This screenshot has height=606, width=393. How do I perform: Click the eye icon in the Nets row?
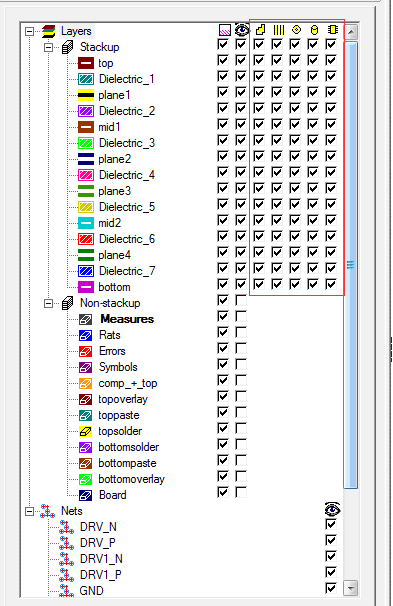point(332,509)
